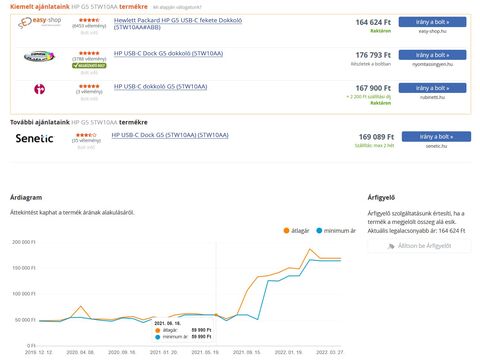The image size is (480, 360).
Task: Click the nyomtassingyen.hu review count text
Action: click(x=89, y=59)
